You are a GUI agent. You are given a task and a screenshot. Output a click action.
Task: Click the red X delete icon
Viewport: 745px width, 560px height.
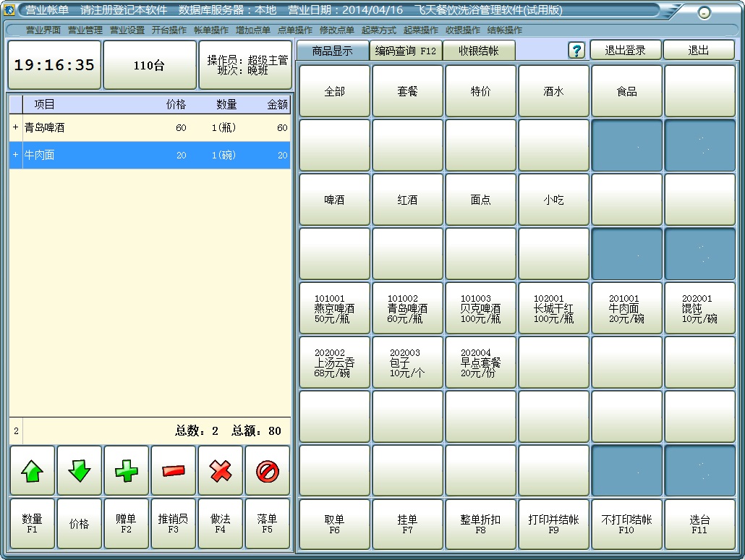coord(221,471)
